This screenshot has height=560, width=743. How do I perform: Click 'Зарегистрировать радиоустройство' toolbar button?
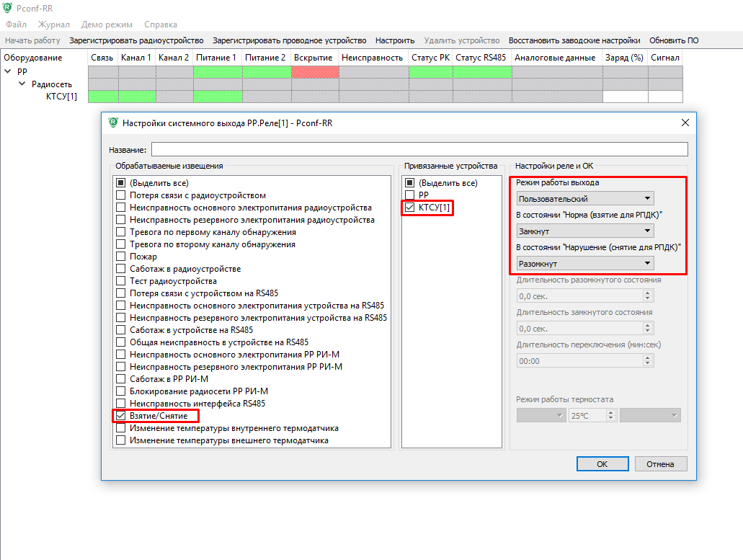click(x=136, y=40)
